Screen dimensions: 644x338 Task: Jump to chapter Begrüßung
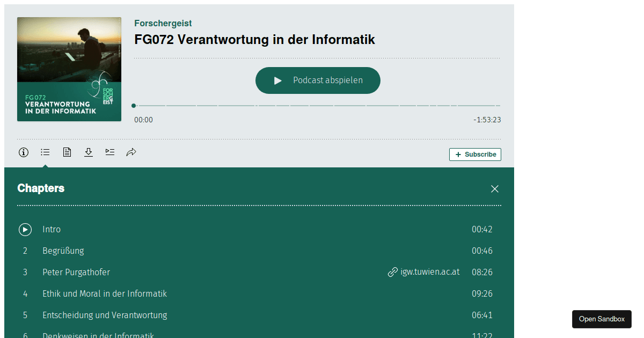coord(63,251)
